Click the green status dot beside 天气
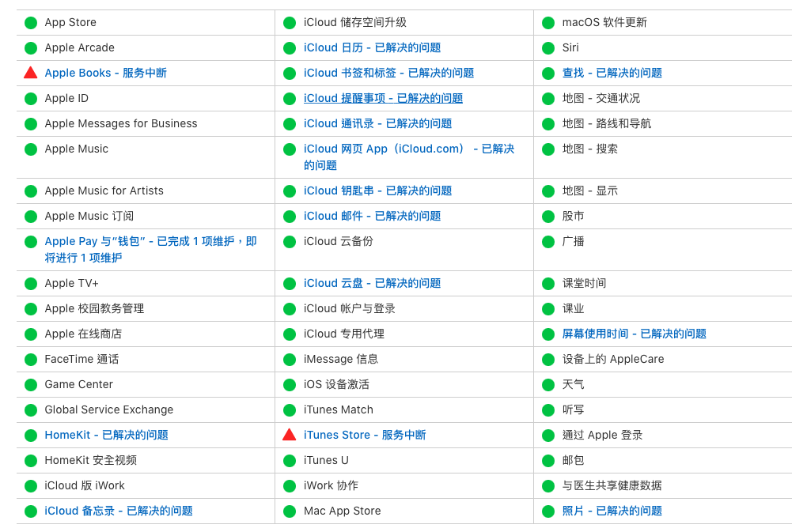This screenshot has width=807, height=532. click(548, 384)
